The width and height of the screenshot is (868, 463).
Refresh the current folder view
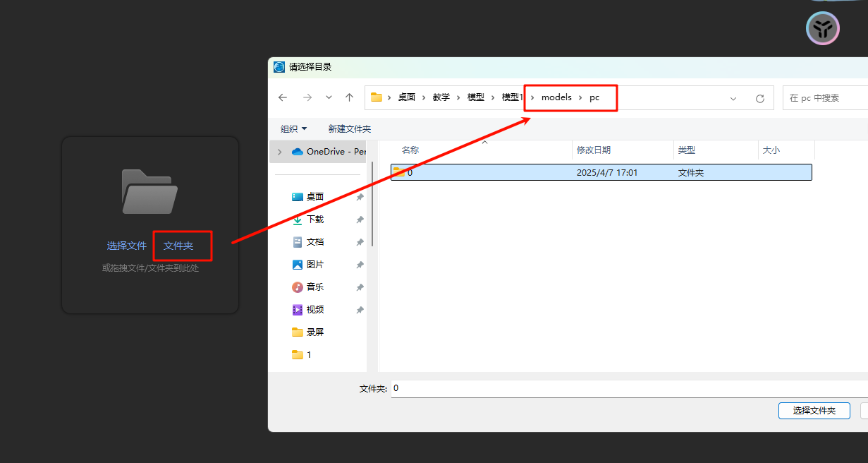[x=759, y=99]
